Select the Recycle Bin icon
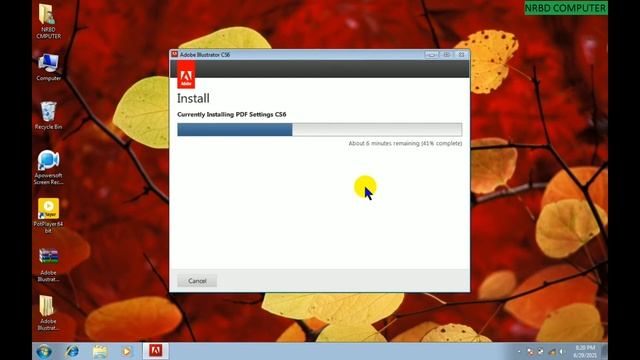 tap(48, 116)
